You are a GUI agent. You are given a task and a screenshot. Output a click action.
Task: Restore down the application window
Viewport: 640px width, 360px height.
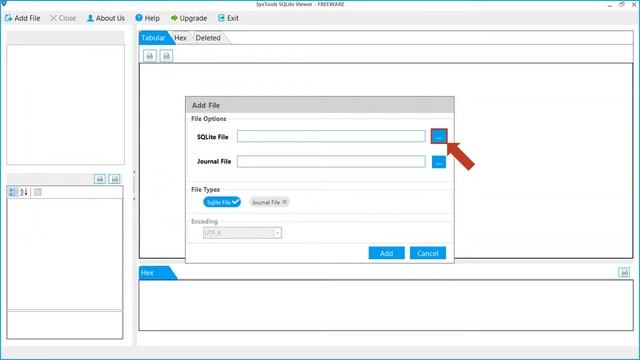point(622,5)
